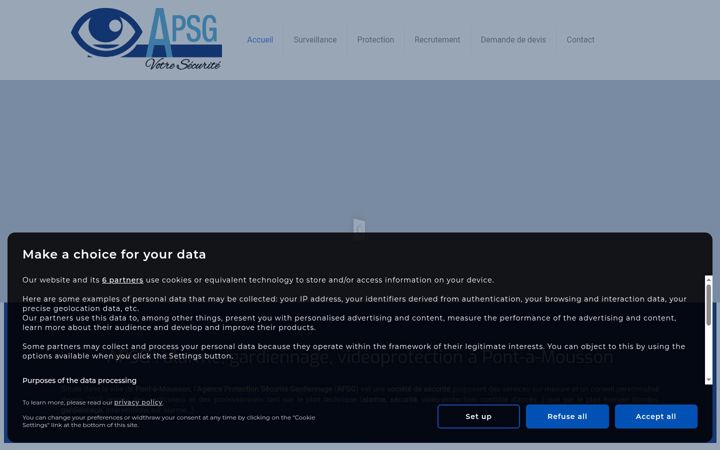Screen dimensions: 720x450
Task: Choose Accept all cookies
Action: coord(656,416)
